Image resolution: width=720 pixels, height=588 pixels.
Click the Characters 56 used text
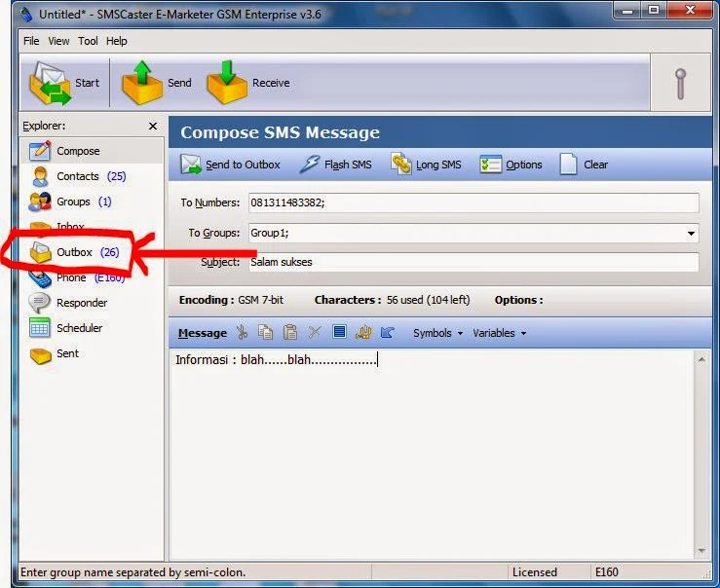point(392,300)
